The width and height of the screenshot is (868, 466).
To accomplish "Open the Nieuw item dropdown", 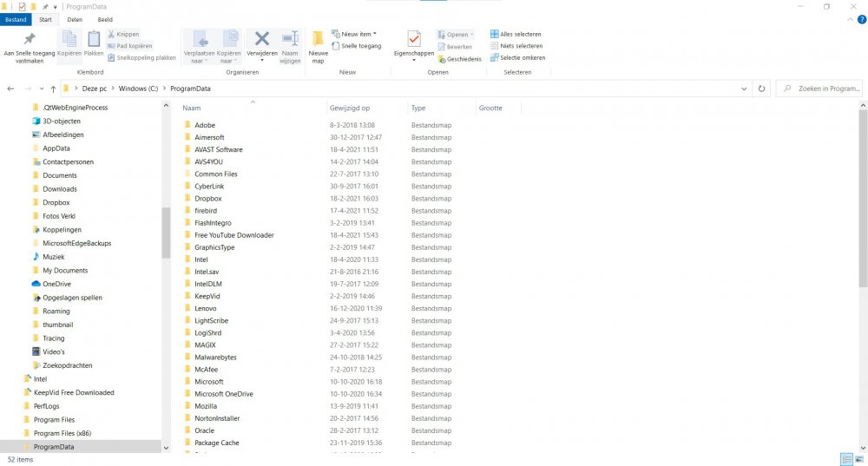I will point(358,35).
